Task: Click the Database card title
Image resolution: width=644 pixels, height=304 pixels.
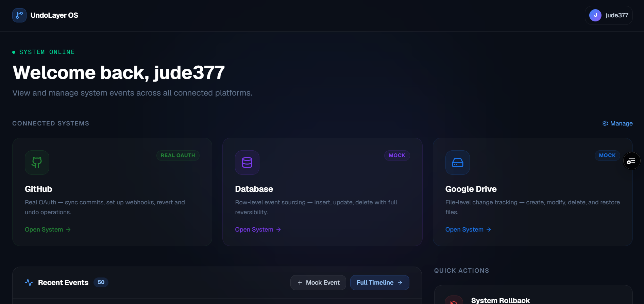Action: click(254, 189)
